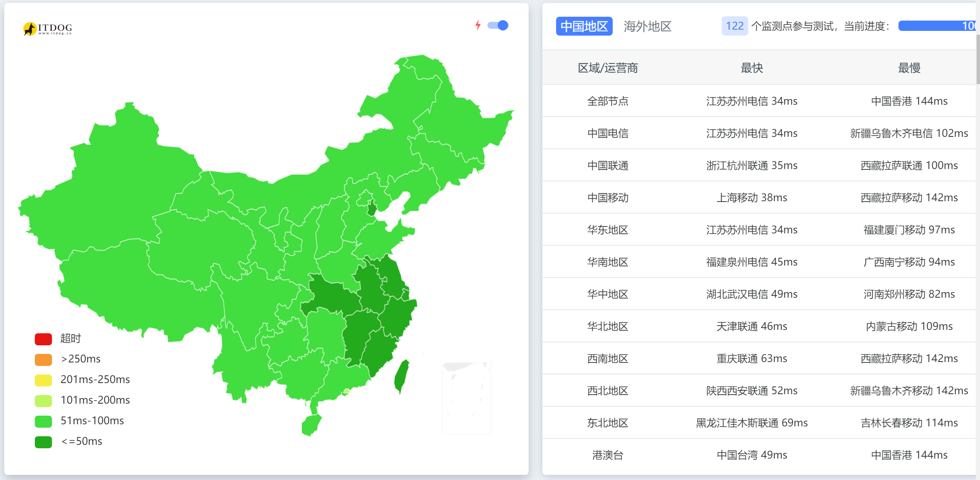Select the 全部节点 row label

[608, 101]
